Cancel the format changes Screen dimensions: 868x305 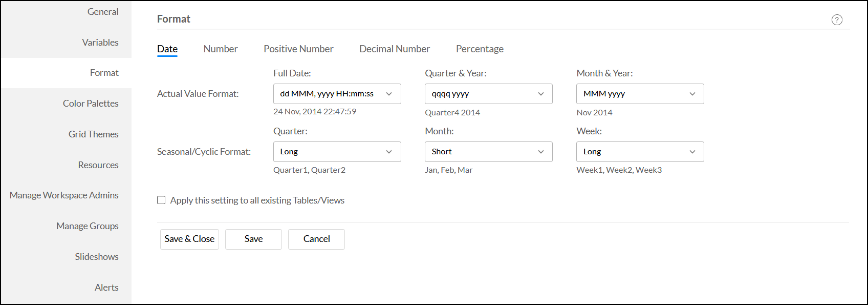click(316, 239)
